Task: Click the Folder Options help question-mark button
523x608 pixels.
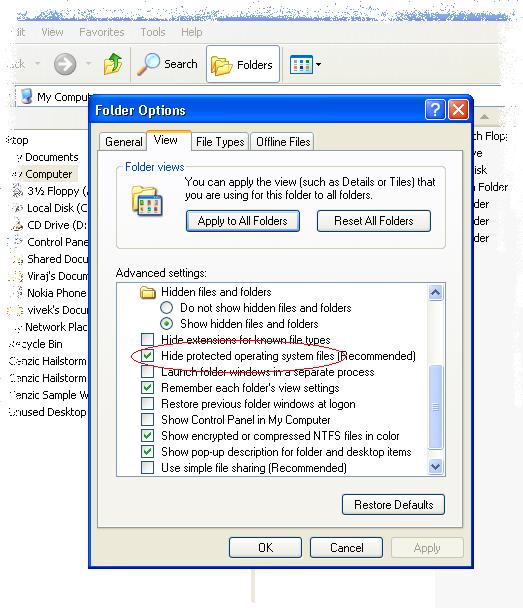Action: (x=435, y=110)
